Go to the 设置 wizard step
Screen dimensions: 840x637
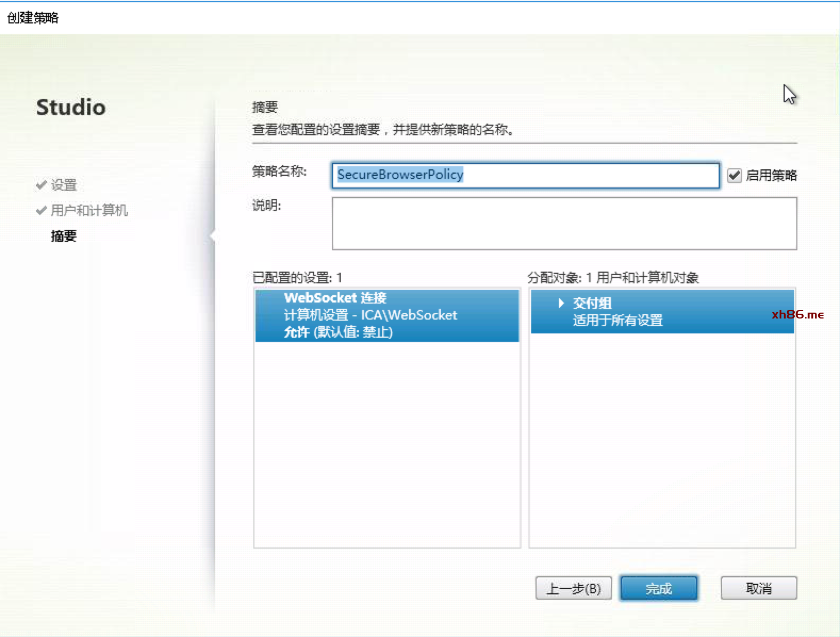64,185
